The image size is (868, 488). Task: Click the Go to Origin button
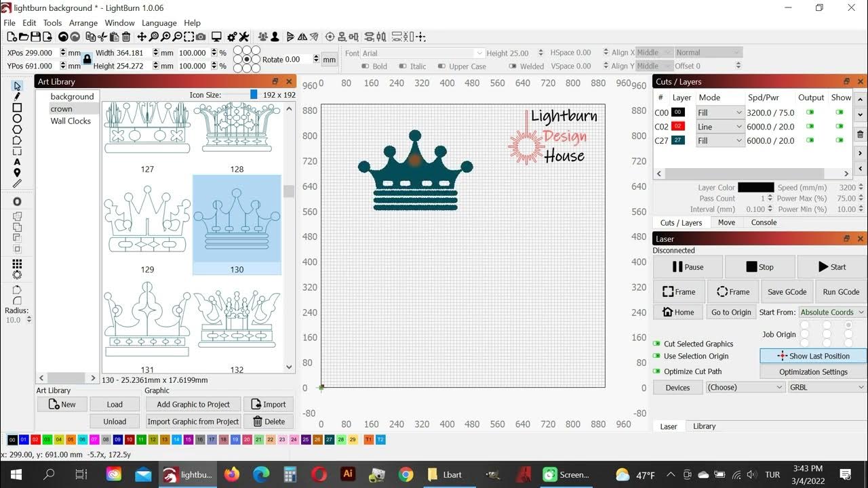(731, 312)
